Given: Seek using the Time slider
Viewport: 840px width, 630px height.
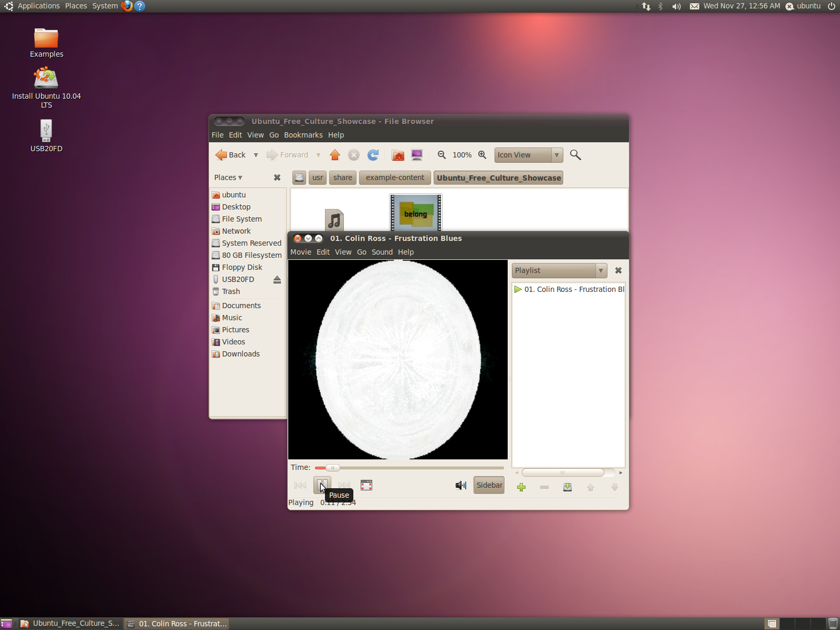Looking at the screenshot, I should (x=409, y=467).
